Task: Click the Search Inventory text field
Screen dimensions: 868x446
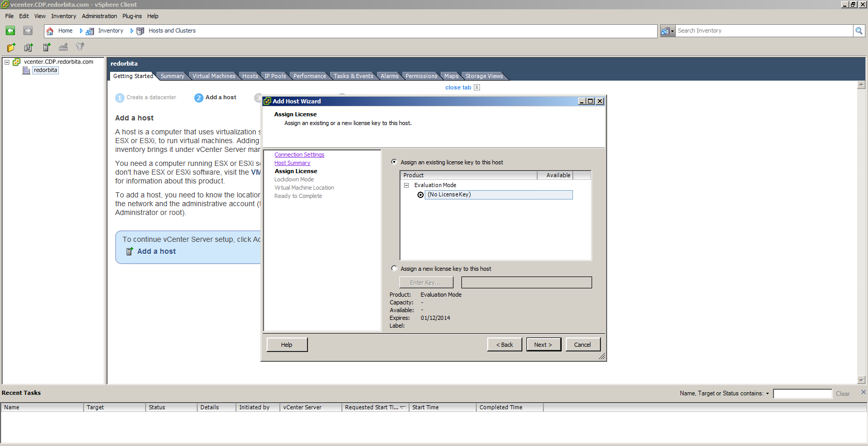Action: [764, 31]
